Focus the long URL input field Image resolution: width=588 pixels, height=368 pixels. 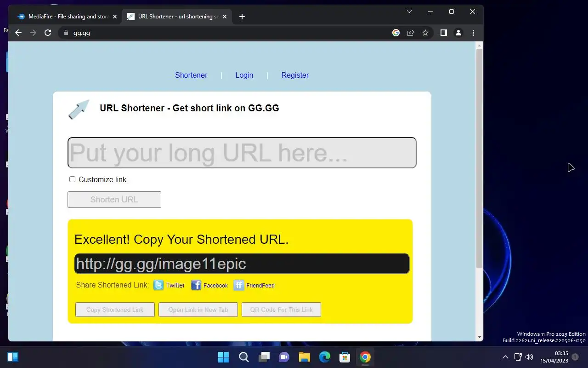pos(242,153)
